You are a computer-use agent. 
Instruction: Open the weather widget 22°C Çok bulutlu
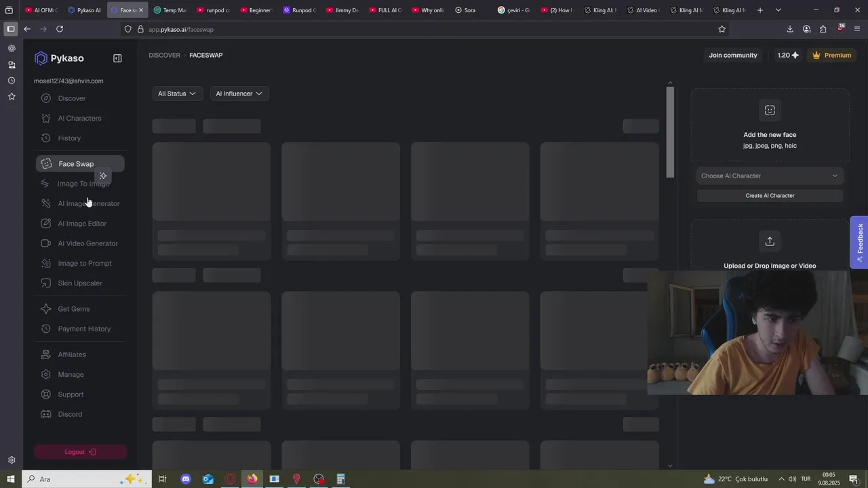736,479
